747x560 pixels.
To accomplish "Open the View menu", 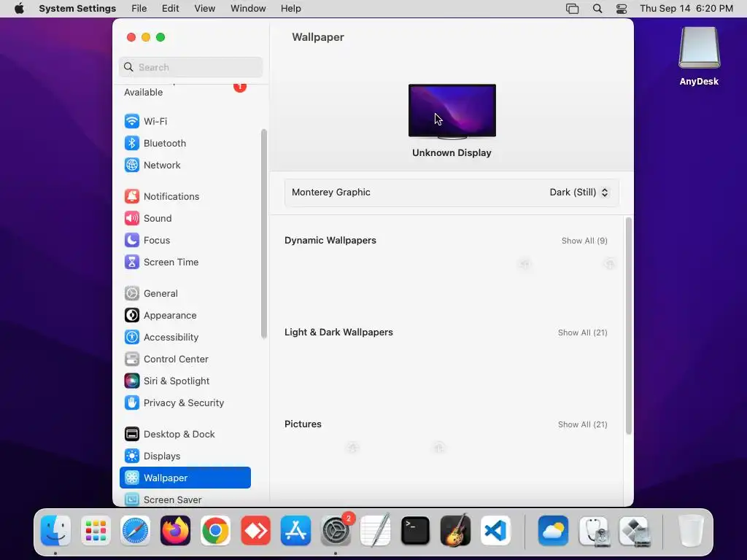I will point(204,9).
